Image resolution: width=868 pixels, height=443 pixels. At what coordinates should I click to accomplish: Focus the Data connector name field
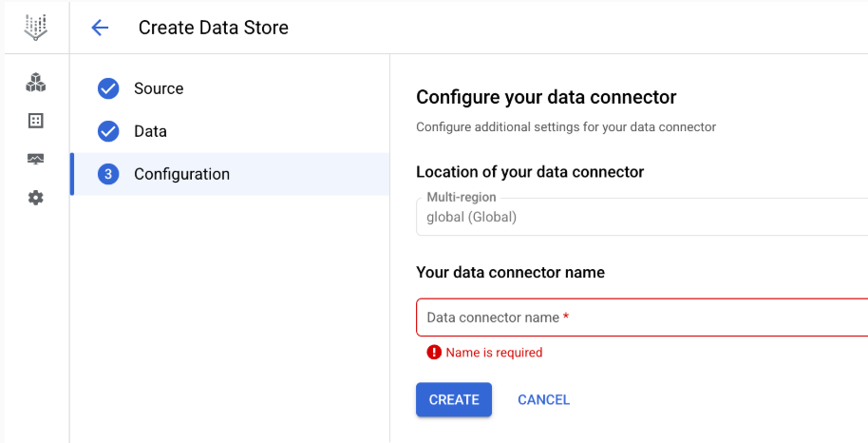coord(642,318)
